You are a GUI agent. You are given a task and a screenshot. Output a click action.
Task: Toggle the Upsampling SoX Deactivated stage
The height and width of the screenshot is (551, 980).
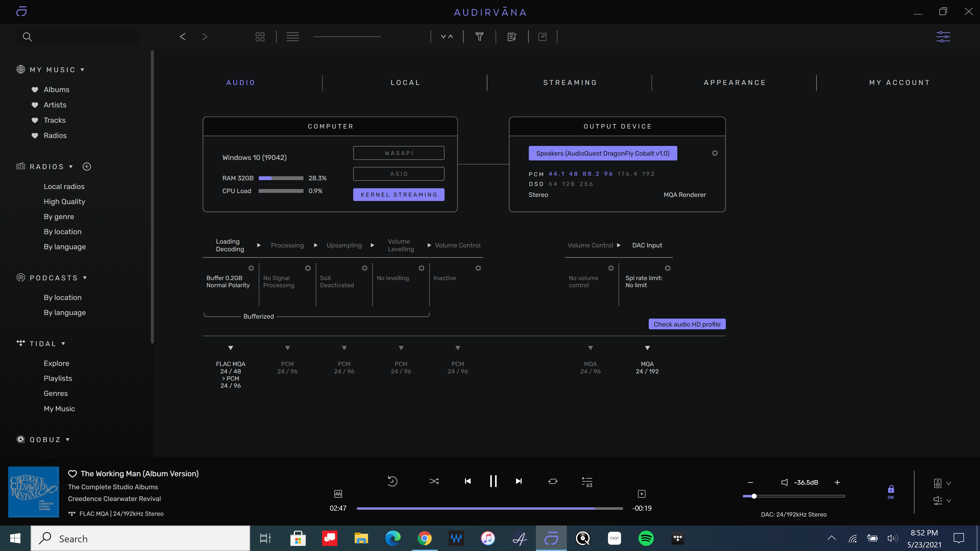pos(364,268)
